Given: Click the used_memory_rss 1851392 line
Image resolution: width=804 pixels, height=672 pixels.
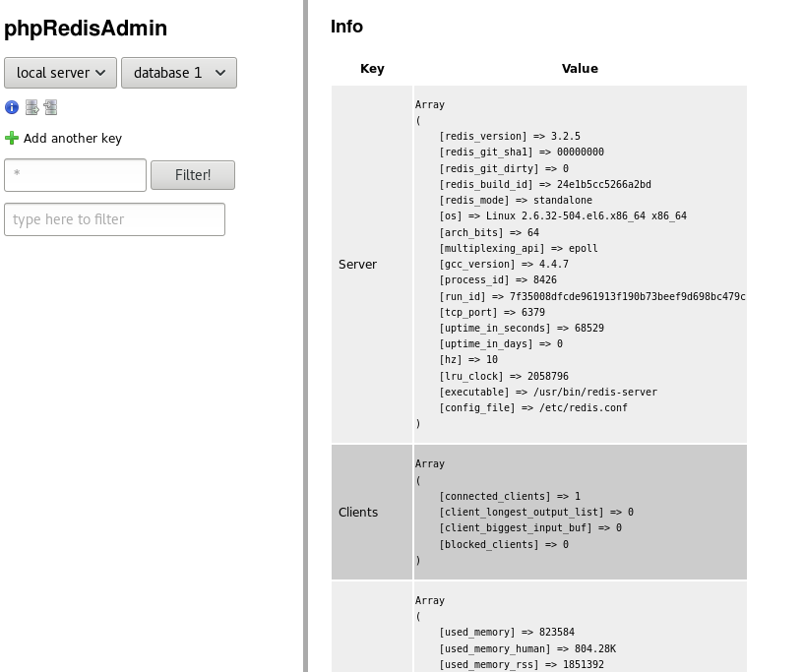Looking at the screenshot, I should [522, 665].
